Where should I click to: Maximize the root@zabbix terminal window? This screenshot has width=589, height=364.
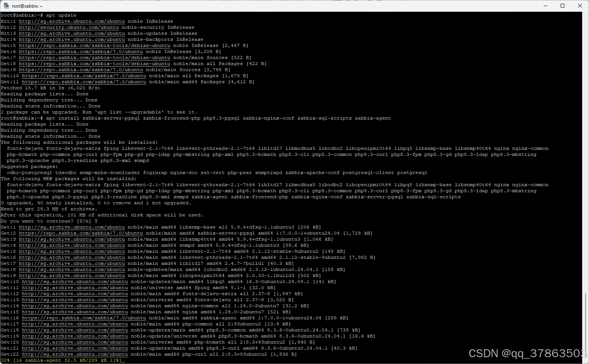(x=563, y=6)
